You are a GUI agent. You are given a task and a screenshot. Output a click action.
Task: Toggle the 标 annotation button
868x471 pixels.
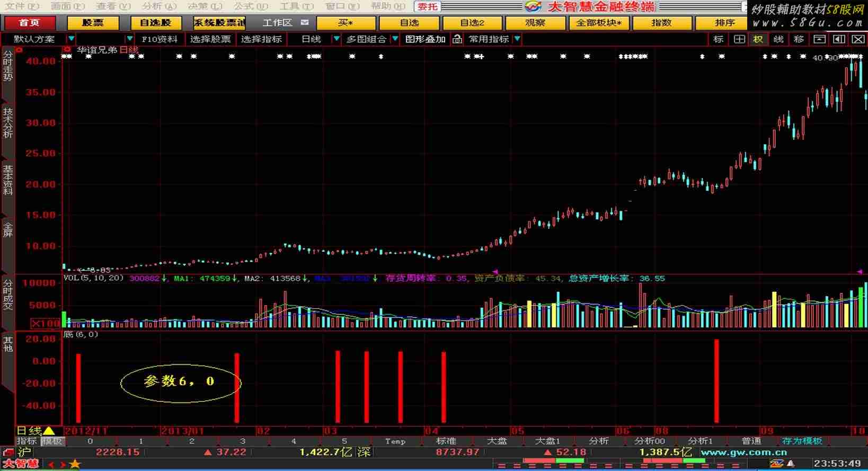[719, 39]
